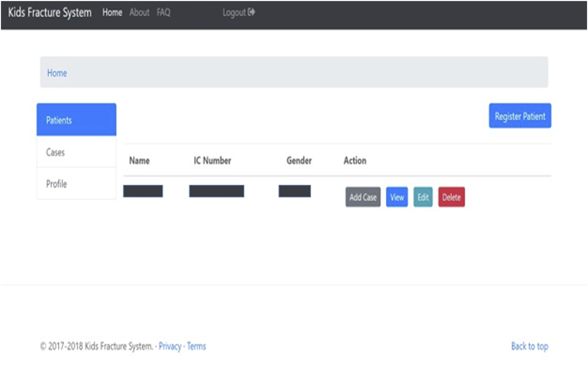Image resolution: width=588 pixels, height=366 pixels.
Task: Click the Back to top link
Action: click(530, 346)
